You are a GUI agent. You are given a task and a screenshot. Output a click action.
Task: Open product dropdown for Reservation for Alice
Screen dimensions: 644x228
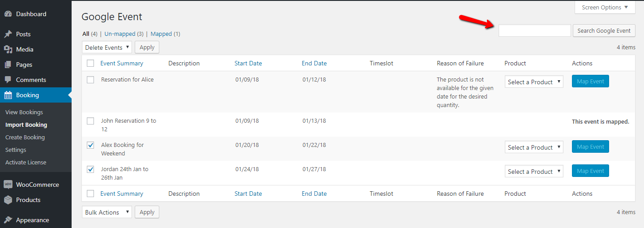click(x=533, y=82)
